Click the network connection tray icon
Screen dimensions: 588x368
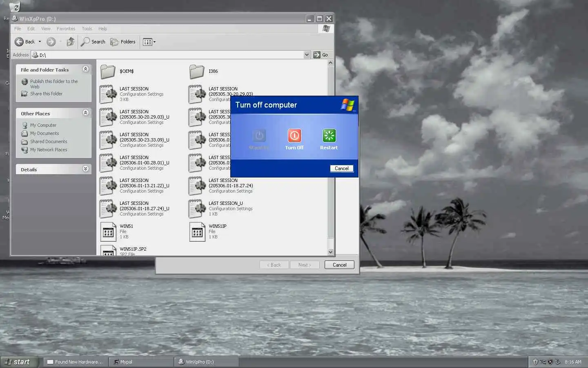543,362
